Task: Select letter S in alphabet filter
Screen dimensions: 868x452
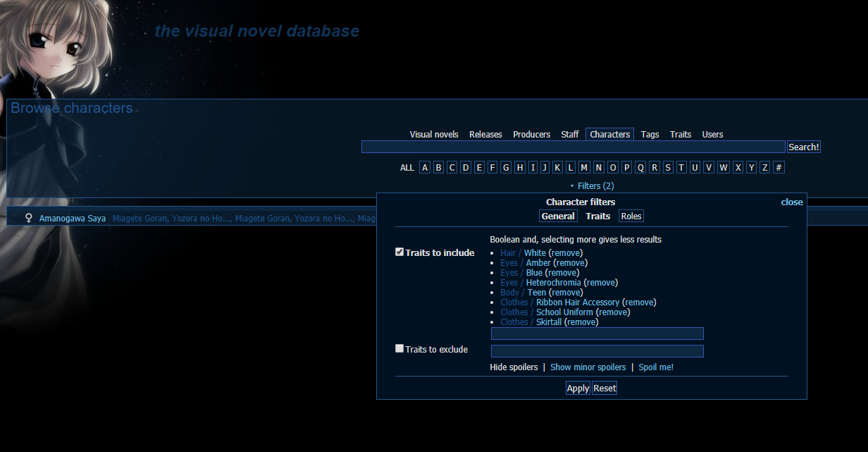Action: (668, 167)
